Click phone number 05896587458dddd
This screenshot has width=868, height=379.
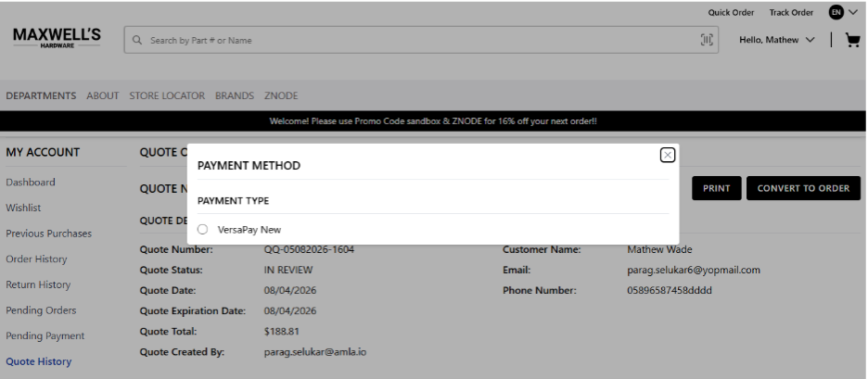point(670,290)
